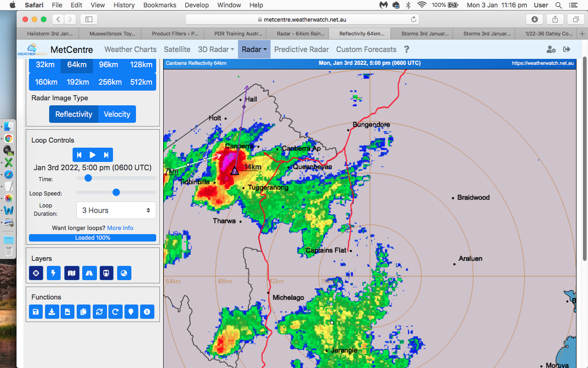
Task: Choose the 96km radar range
Action: tap(108, 65)
